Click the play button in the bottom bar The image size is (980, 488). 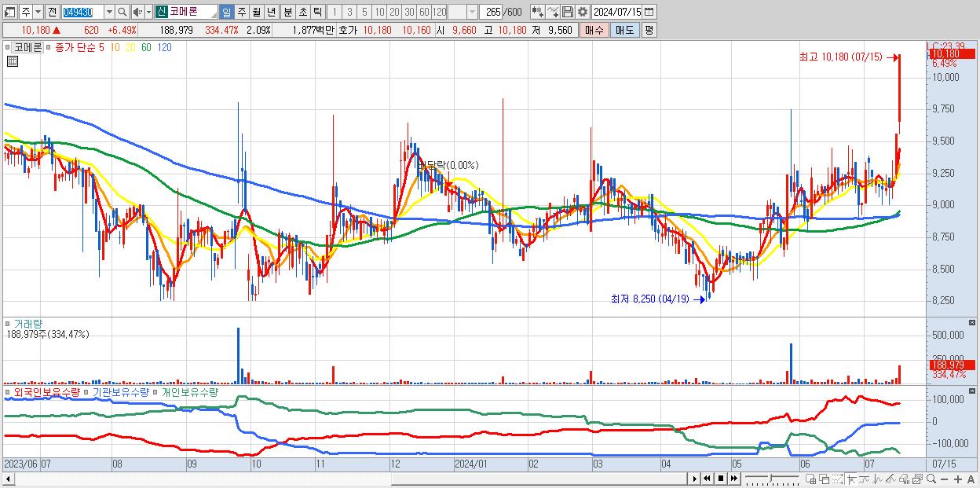(695, 479)
